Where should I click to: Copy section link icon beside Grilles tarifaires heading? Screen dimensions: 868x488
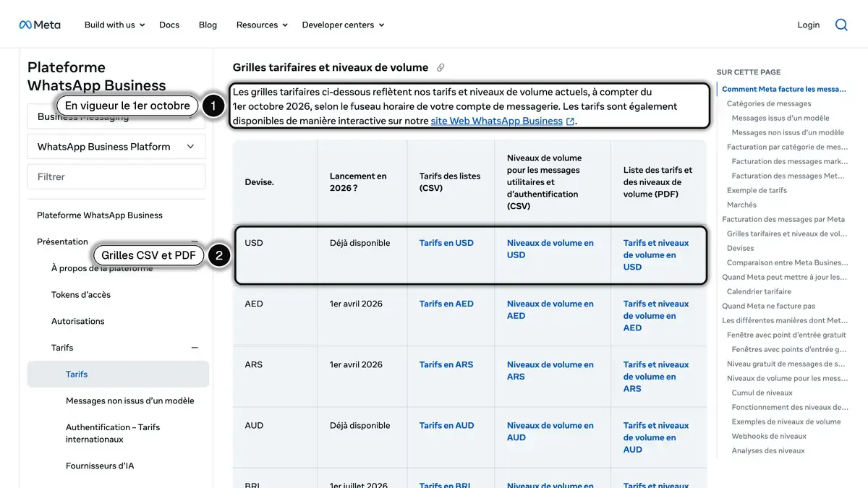[441, 67]
